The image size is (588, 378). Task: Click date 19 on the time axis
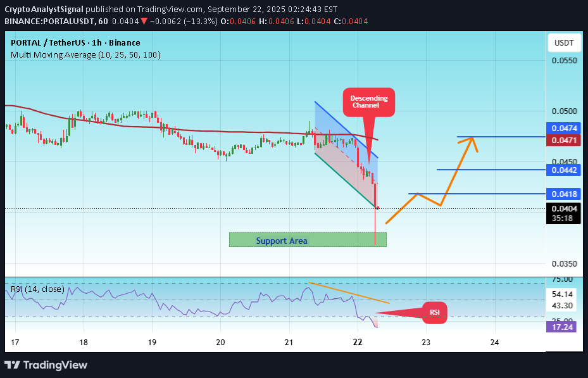coord(152,342)
